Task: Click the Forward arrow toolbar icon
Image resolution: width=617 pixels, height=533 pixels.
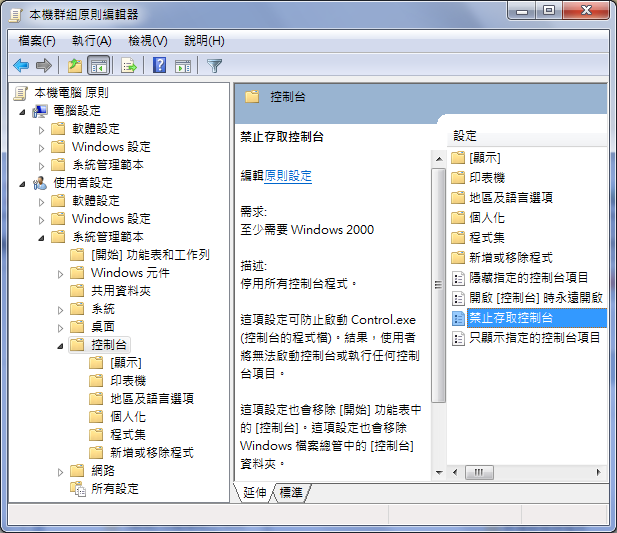Action: tap(44, 65)
